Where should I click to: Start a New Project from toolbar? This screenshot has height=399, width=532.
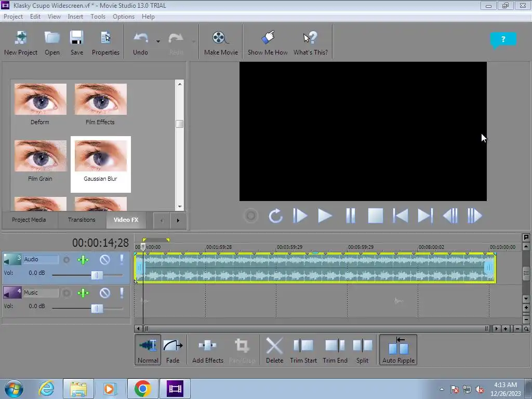pyautogui.click(x=21, y=43)
